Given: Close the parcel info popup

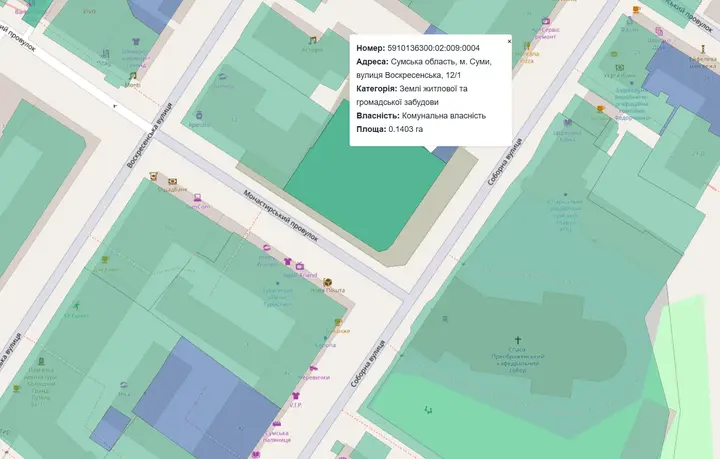Looking at the screenshot, I should tap(509, 41).
